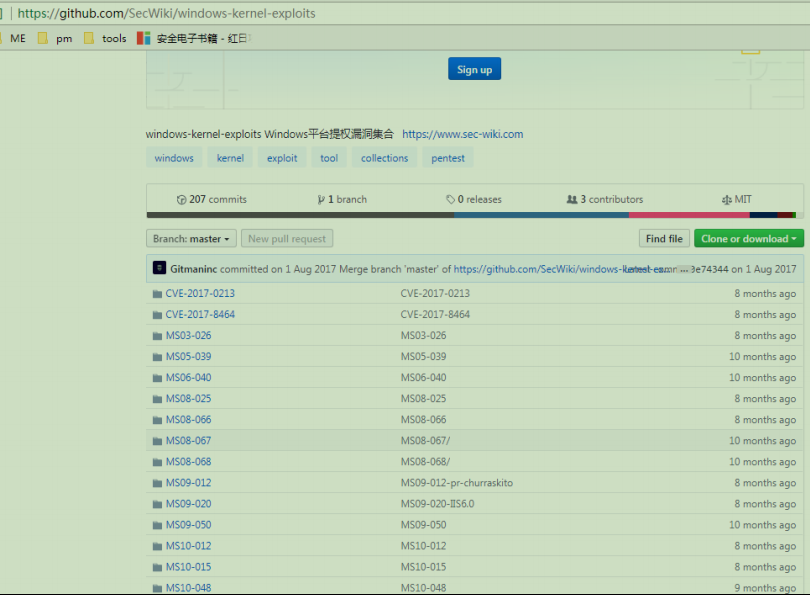This screenshot has height=595, width=810.
Task: Open the MS10-015 folder name link
Action: coord(189,567)
